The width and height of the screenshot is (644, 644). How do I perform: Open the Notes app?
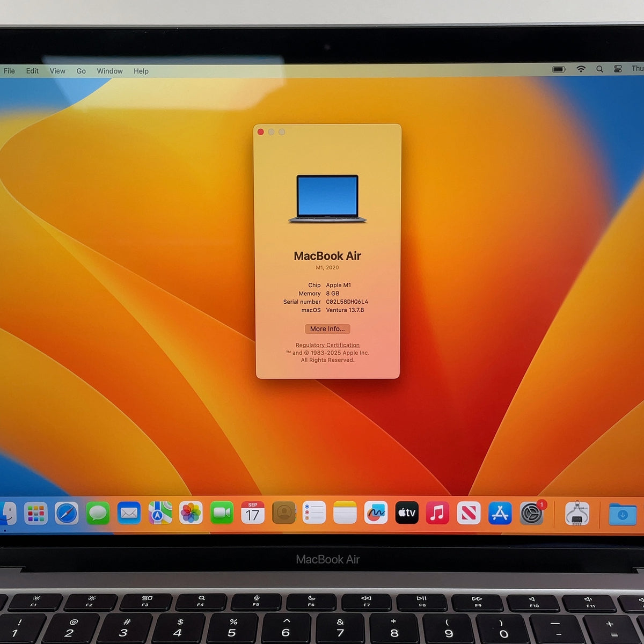pyautogui.click(x=345, y=513)
